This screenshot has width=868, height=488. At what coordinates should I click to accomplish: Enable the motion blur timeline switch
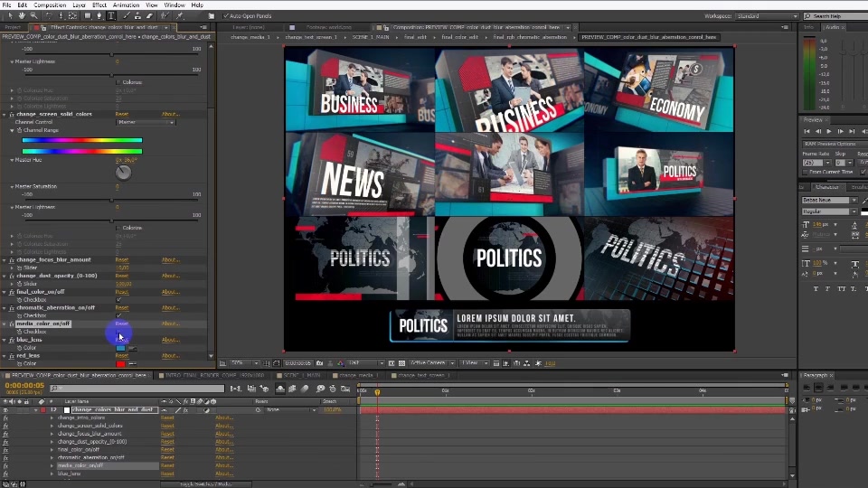(x=305, y=389)
